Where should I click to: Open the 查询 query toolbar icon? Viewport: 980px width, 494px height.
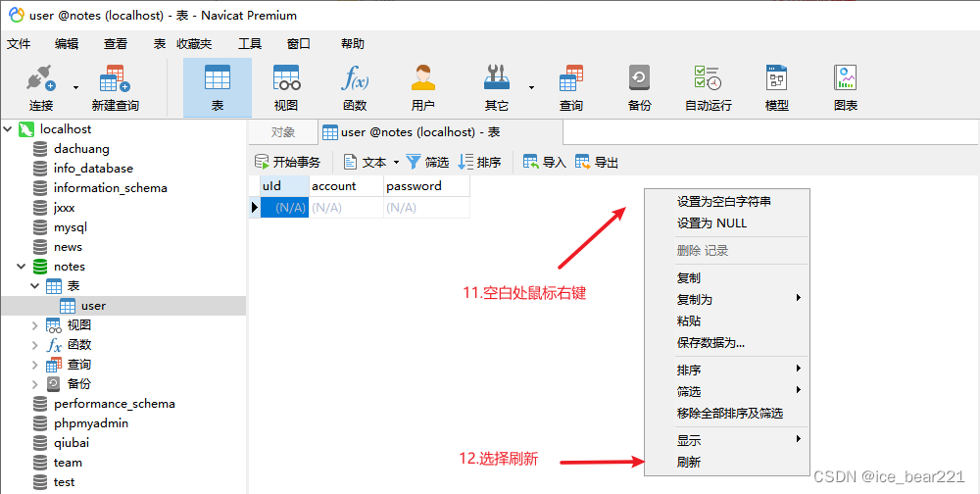[x=570, y=78]
